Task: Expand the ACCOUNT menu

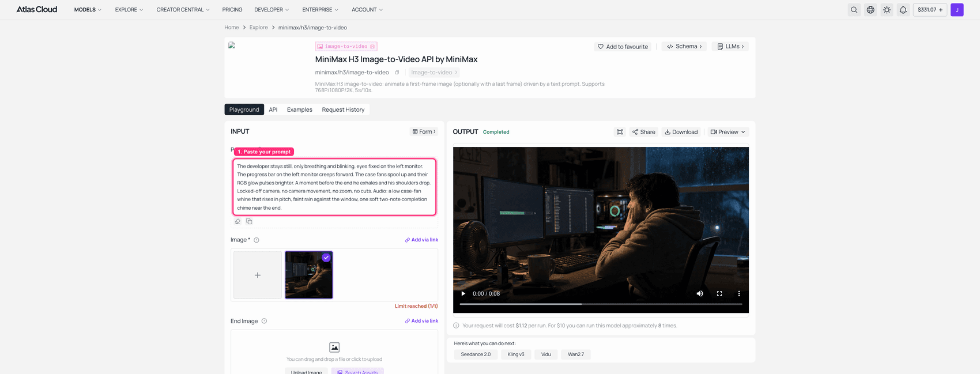Action: 367,10
